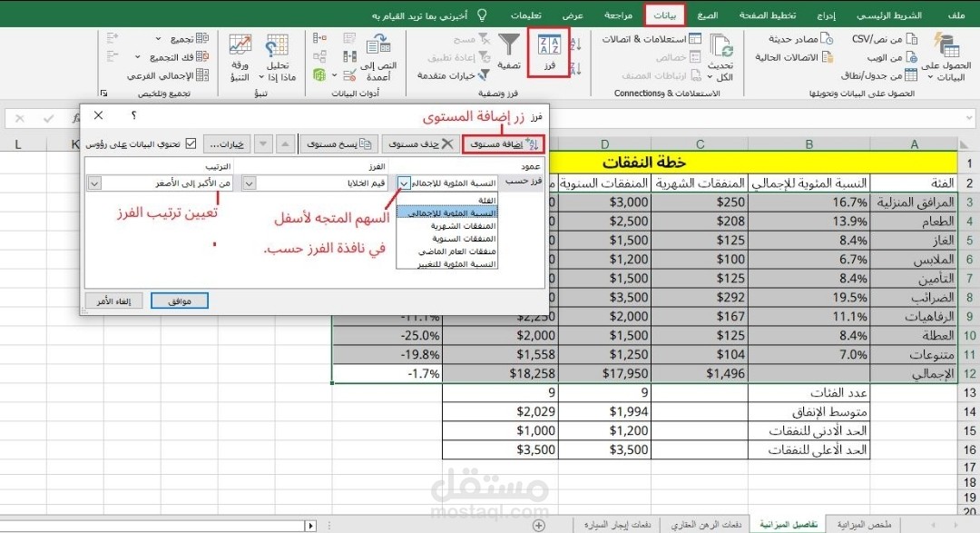The height and width of the screenshot is (533, 980).
Task: Open the Review (مراجعة) ribbon tab
Action: 618,15
